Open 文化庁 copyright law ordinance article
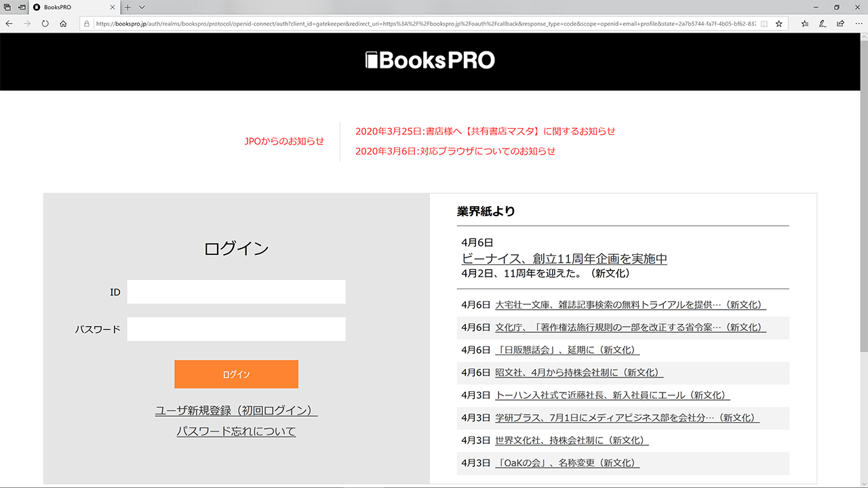Viewport: 868px width, 488px height. [631, 327]
